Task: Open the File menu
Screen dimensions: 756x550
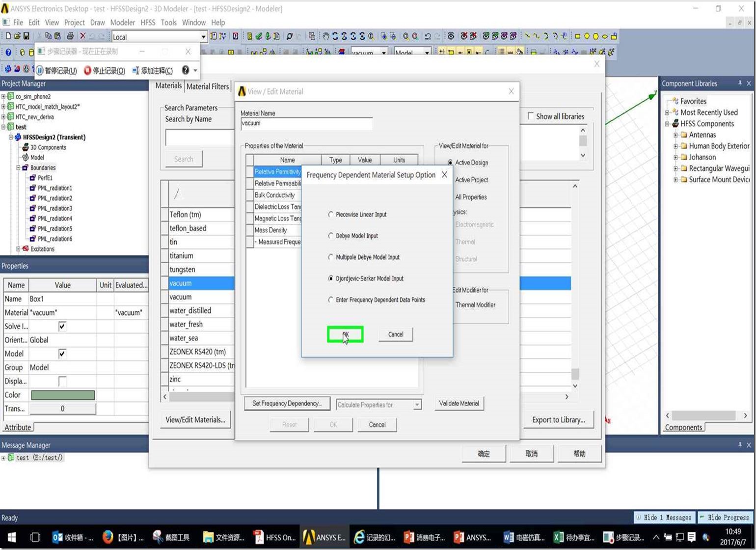Action: (18, 22)
